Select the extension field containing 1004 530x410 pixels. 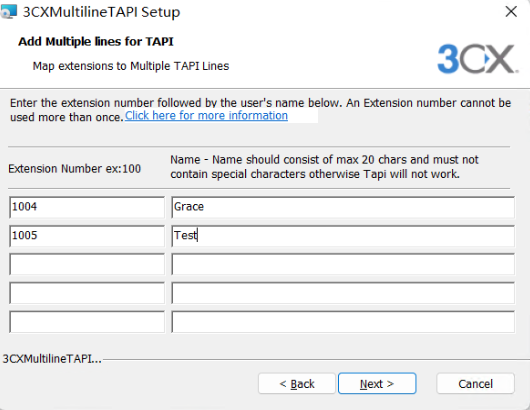pyautogui.click(x=87, y=207)
